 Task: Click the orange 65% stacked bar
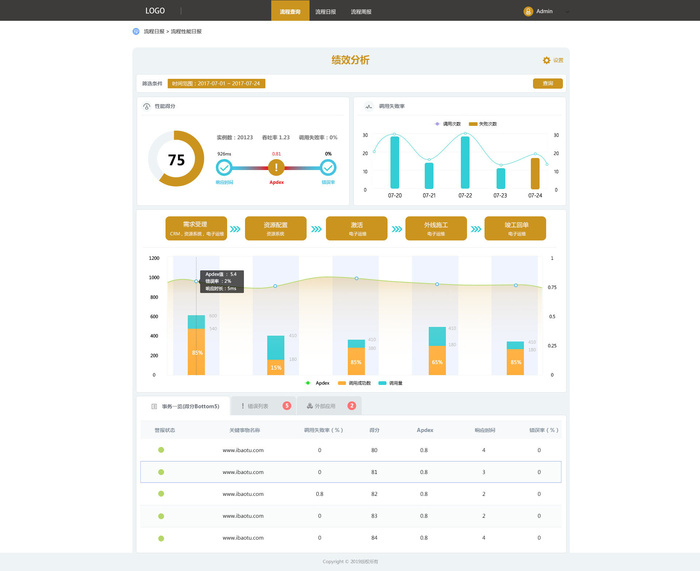point(437,361)
